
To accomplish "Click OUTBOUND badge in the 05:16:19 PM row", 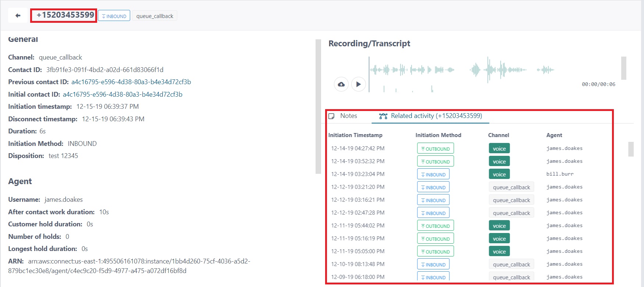I will click(x=435, y=238).
